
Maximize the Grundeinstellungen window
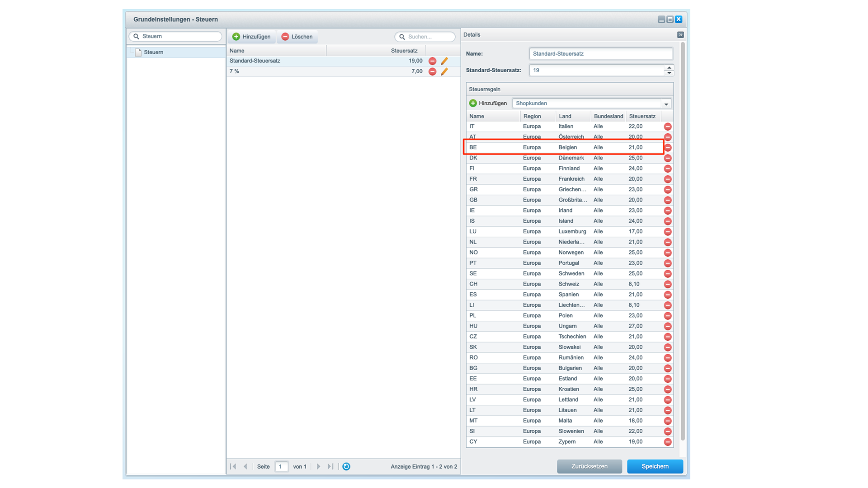(x=670, y=19)
